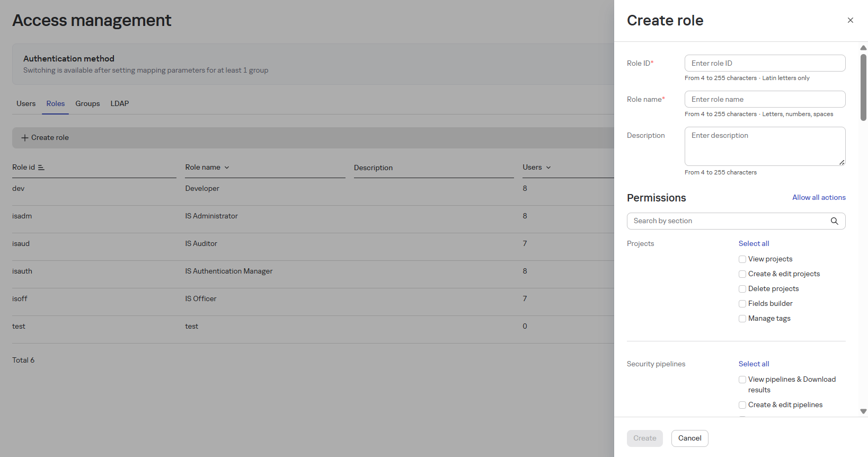Click the panel's vertical scrollbar thumb
The height and width of the screenshot is (457, 868).
tap(863, 87)
